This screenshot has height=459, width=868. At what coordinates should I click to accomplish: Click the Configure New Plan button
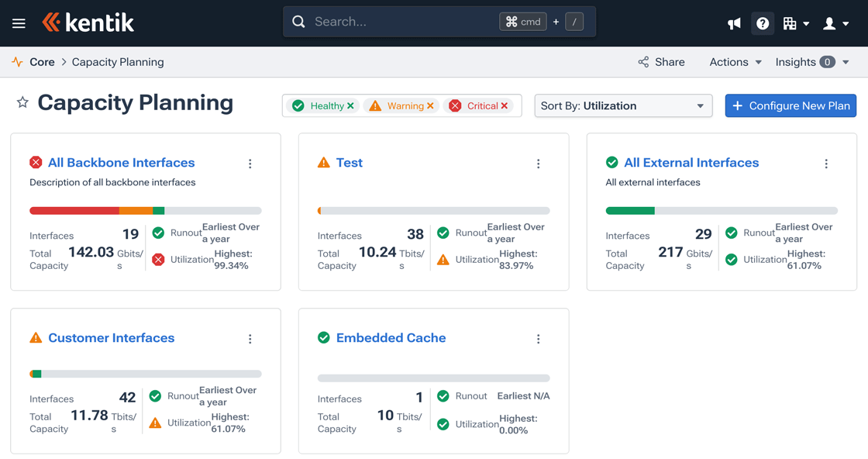tap(790, 105)
